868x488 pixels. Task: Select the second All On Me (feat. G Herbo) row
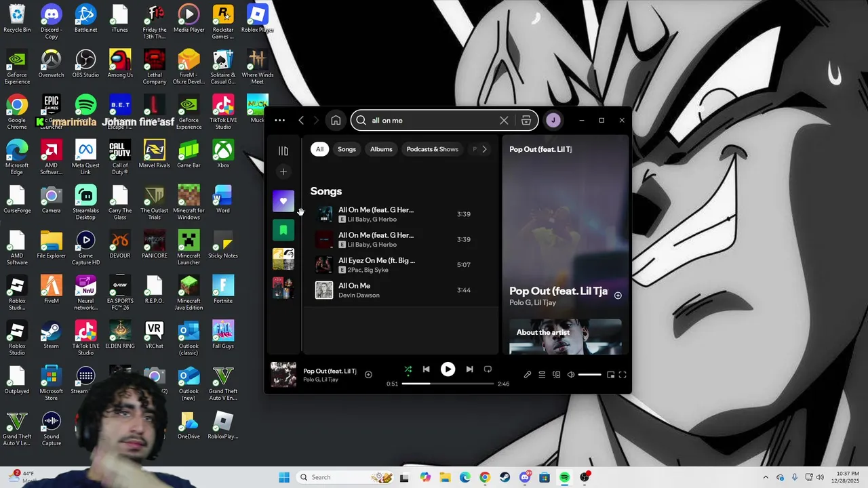[x=401, y=239]
